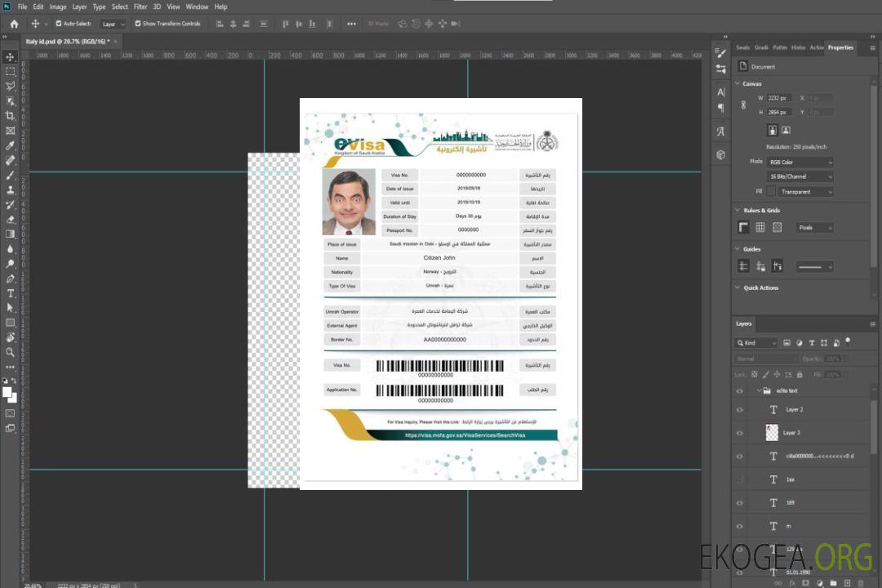Hide Layer 2 visibility eye
Screen dimensions: 882x588
click(740, 410)
